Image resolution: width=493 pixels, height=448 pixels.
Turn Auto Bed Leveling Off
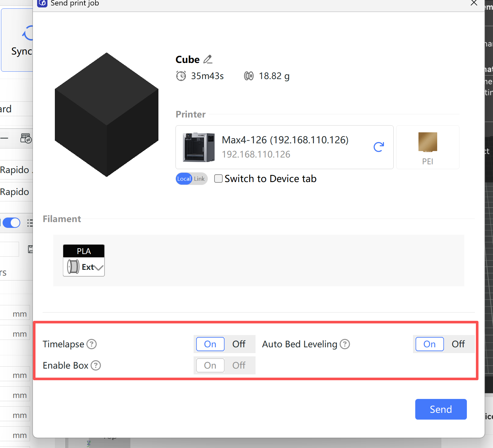tap(458, 344)
